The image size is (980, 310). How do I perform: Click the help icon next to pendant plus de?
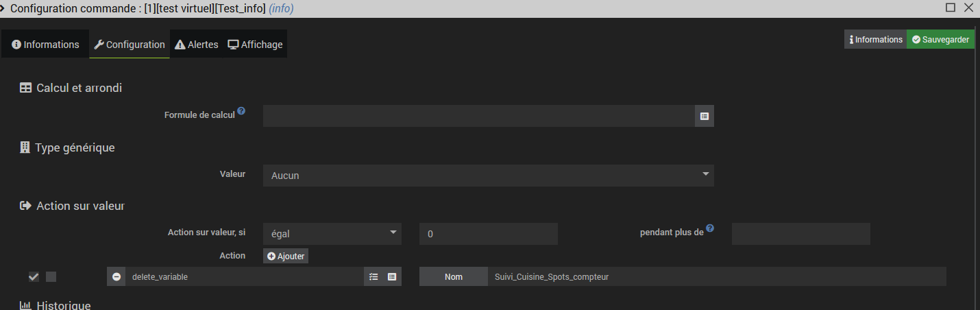(710, 228)
